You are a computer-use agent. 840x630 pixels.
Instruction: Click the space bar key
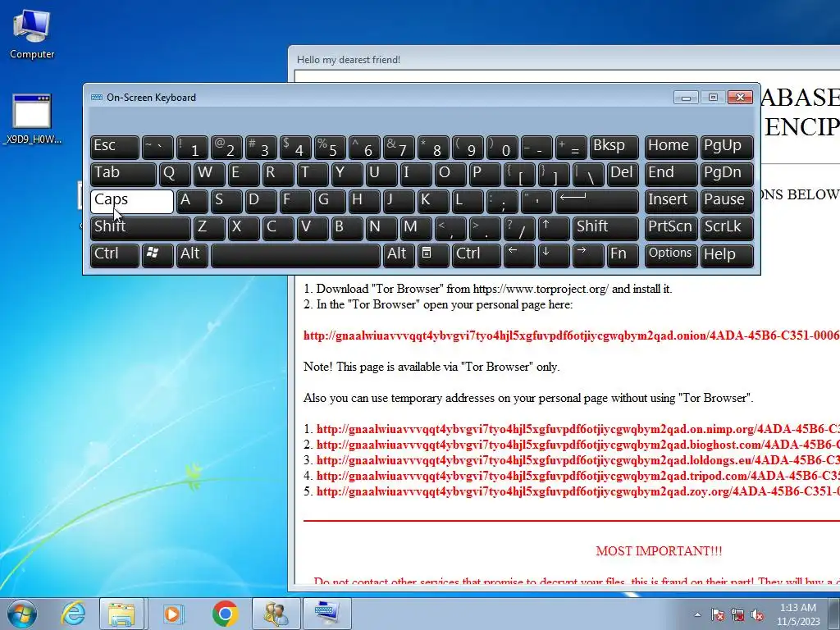(295, 255)
